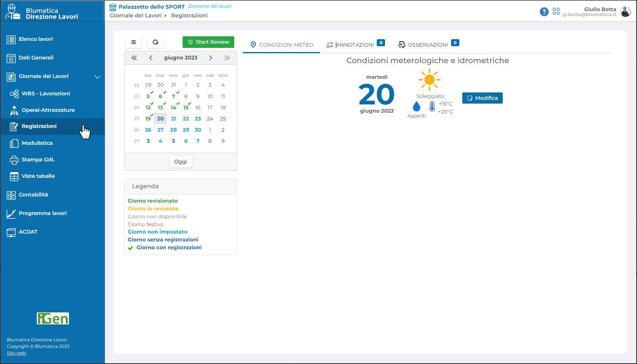Go to previous month in calendar

[x=151, y=58]
